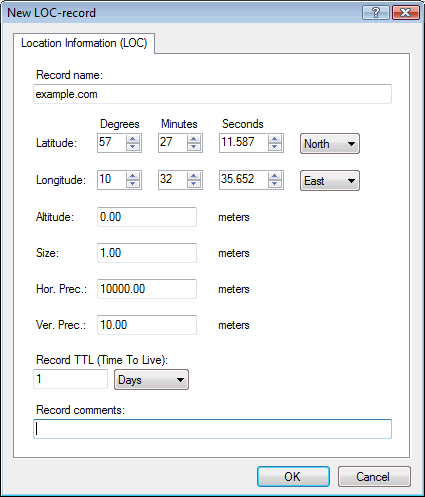
Task: Focus the Record name field
Action: click(x=212, y=94)
